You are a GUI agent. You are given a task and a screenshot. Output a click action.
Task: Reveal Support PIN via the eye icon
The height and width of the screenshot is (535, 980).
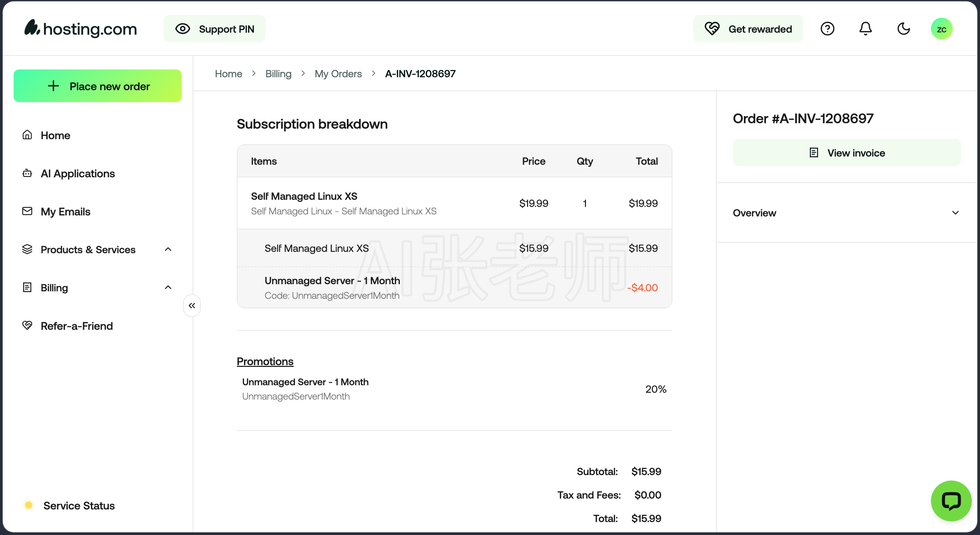[x=183, y=29]
